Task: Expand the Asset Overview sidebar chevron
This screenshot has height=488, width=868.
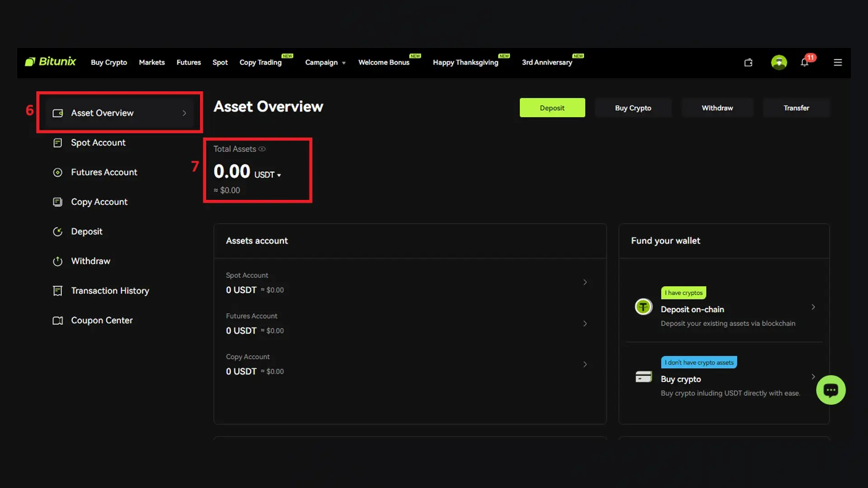Action: 184,113
